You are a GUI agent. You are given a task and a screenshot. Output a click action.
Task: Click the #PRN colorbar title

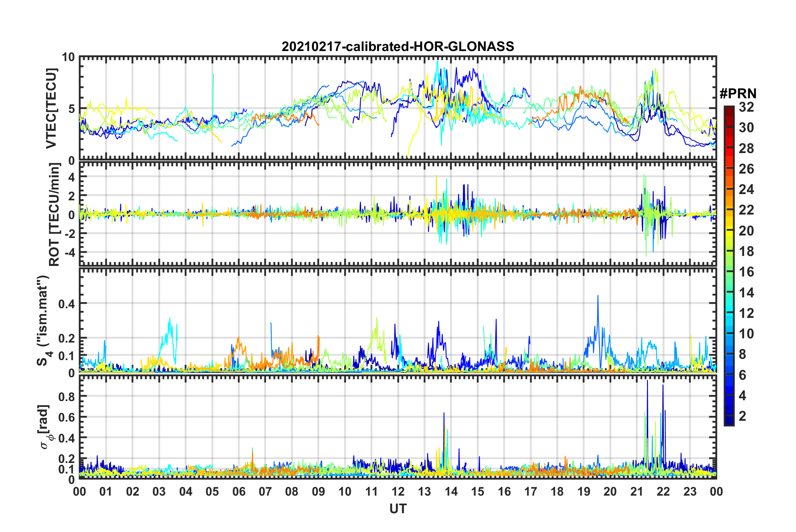pos(738,93)
